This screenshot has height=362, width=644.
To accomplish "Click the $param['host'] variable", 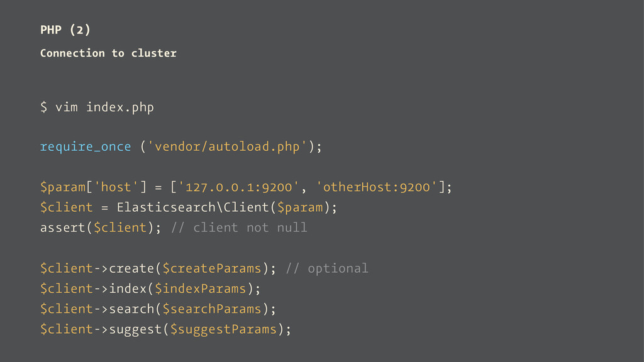I will click(x=93, y=187).
